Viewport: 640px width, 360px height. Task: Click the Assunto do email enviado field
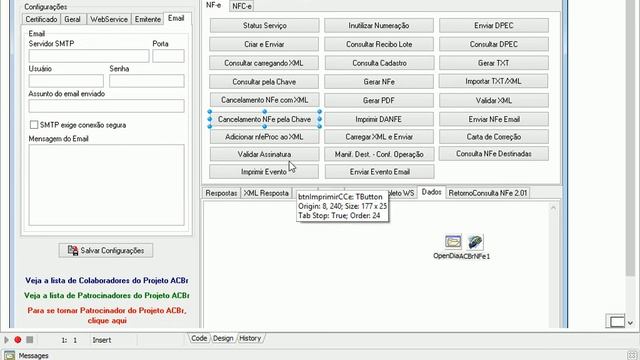click(107, 106)
